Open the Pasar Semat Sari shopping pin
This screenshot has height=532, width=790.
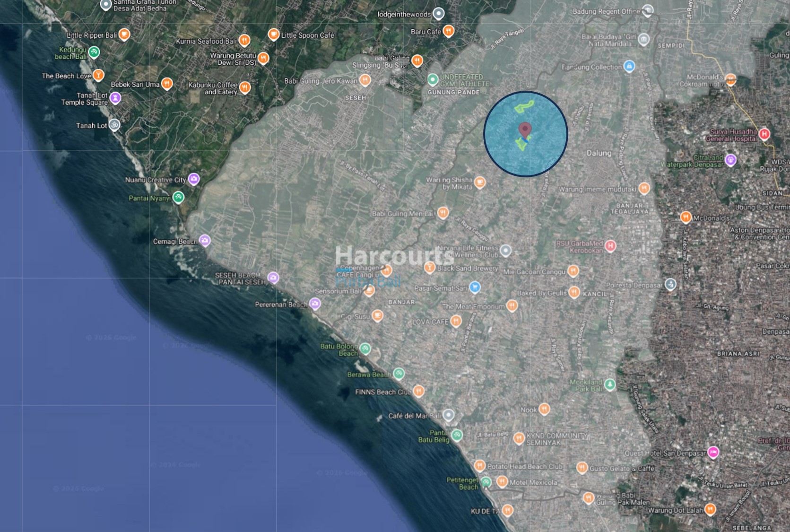click(x=475, y=287)
